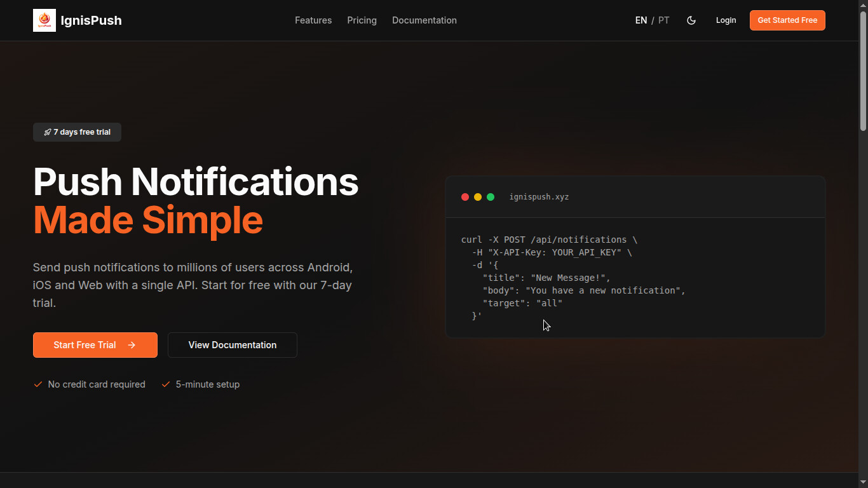Open the Features section from the navbar

[313, 20]
